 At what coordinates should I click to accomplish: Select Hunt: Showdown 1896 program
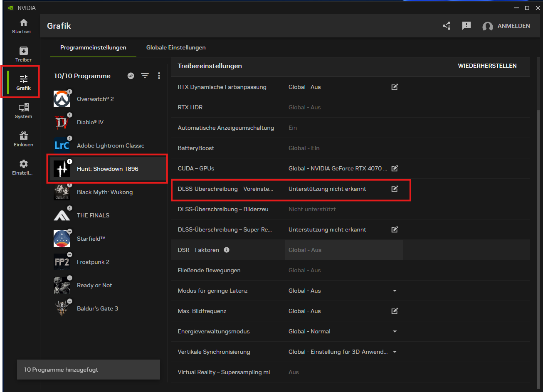[x=109, y=169]
